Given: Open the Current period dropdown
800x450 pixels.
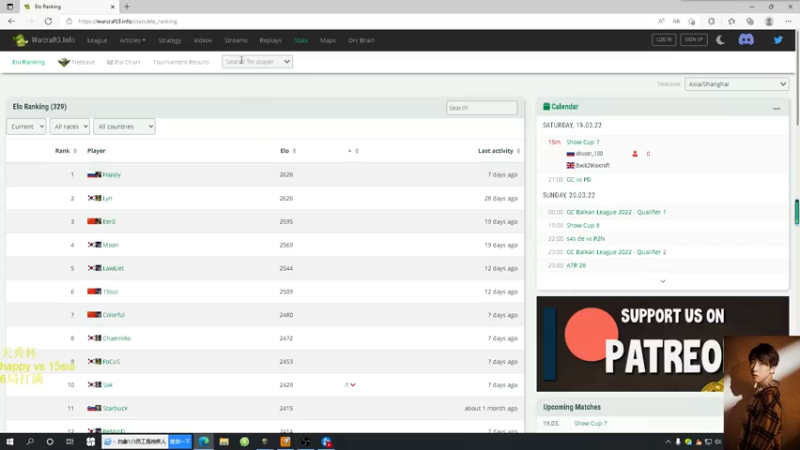Looking at the screenshot, I should pos(26,127).
